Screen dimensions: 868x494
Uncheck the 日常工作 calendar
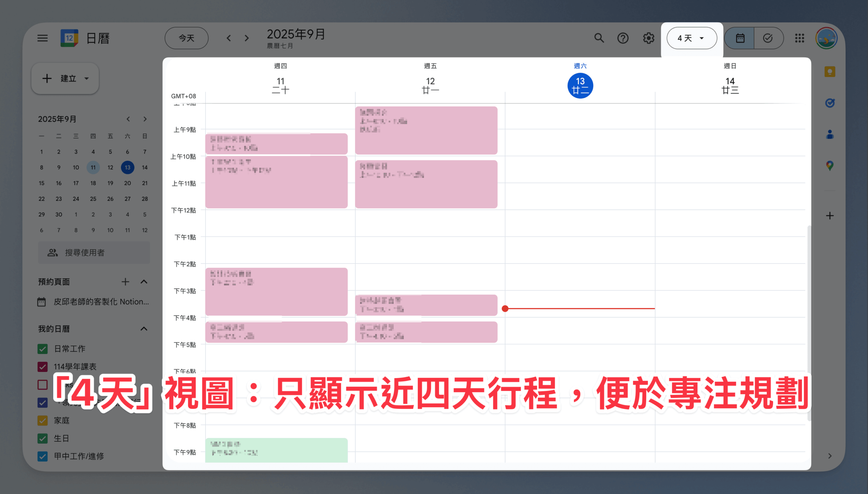pyautogui.click(x=42, y=349)
